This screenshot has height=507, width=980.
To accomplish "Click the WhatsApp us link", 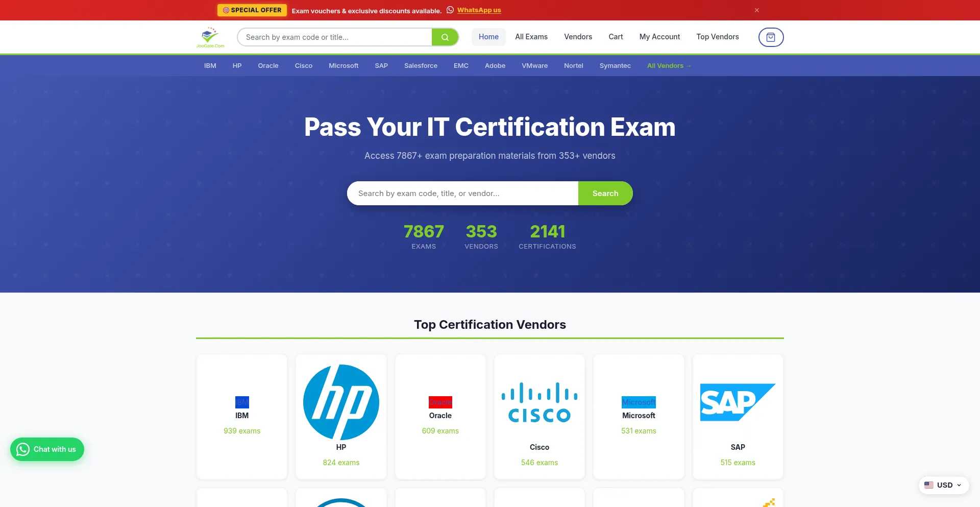I will (479, 10).
